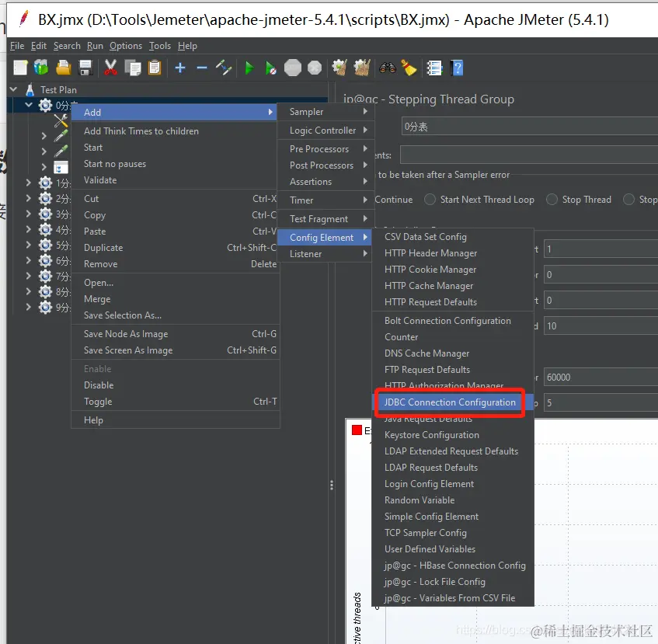
Task: Choose Add Think Times to children
Action: coord(176,131)
